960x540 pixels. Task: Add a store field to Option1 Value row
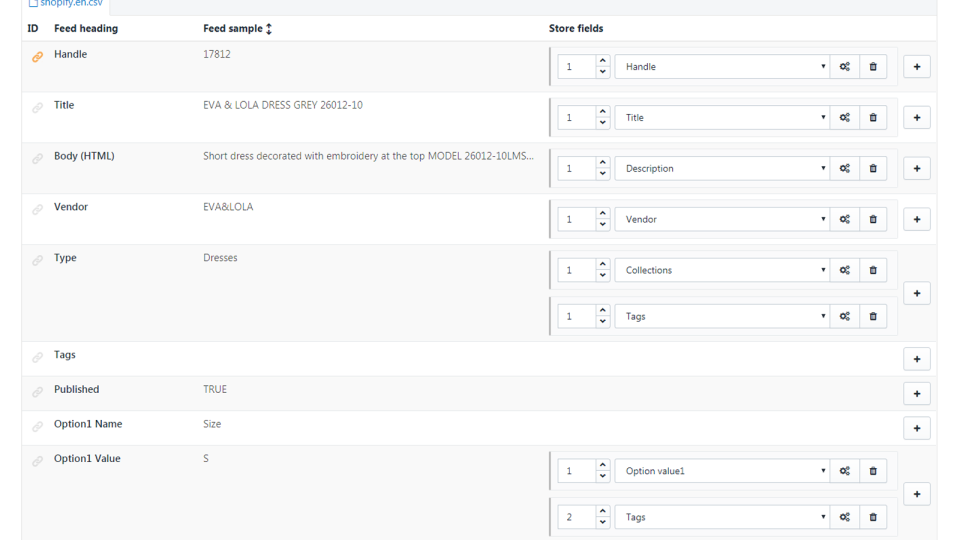click(x=917, y=494)
